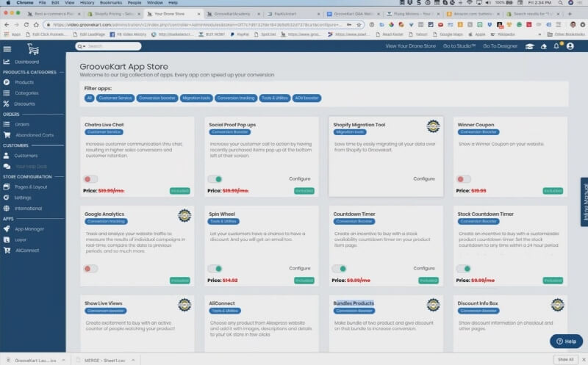Filter apps by Tools & Utilities

pyautogui.click(x=275, y=98)
